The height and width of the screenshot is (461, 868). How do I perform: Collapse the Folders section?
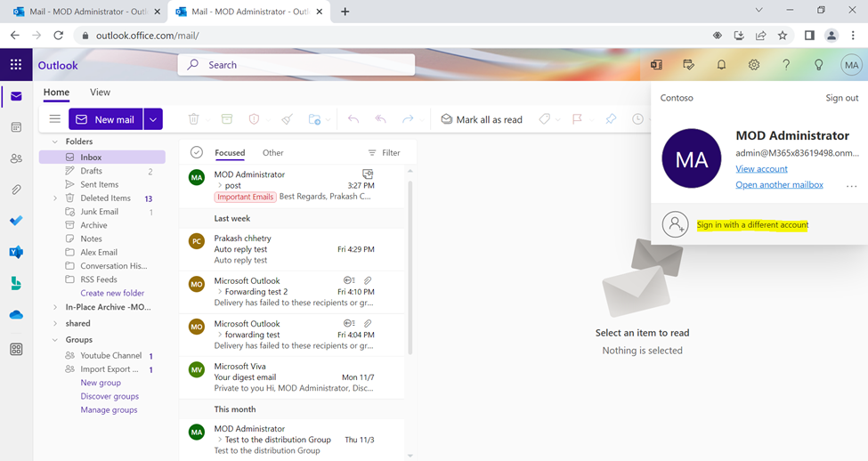pyautogui.click(x=55, y=142)
